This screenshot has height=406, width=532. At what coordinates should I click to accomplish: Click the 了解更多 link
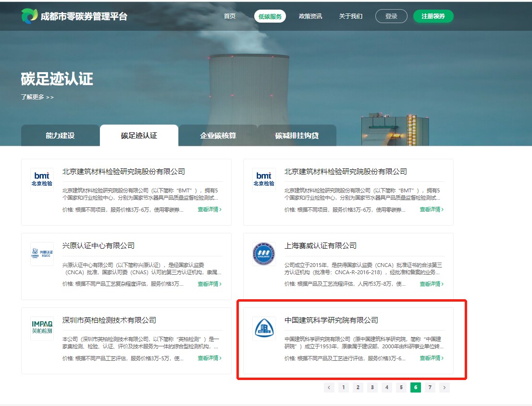point(37,97)
